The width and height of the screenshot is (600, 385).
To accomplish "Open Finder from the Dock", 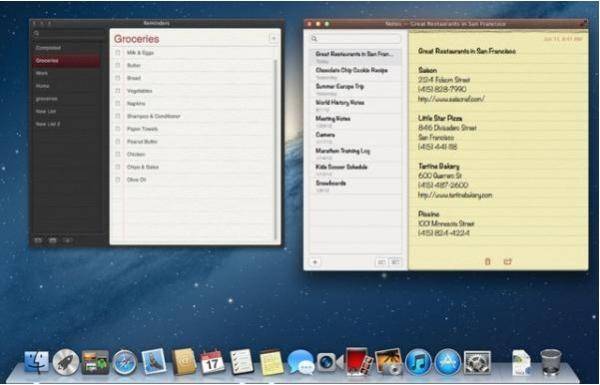I will tap(37, 362).
